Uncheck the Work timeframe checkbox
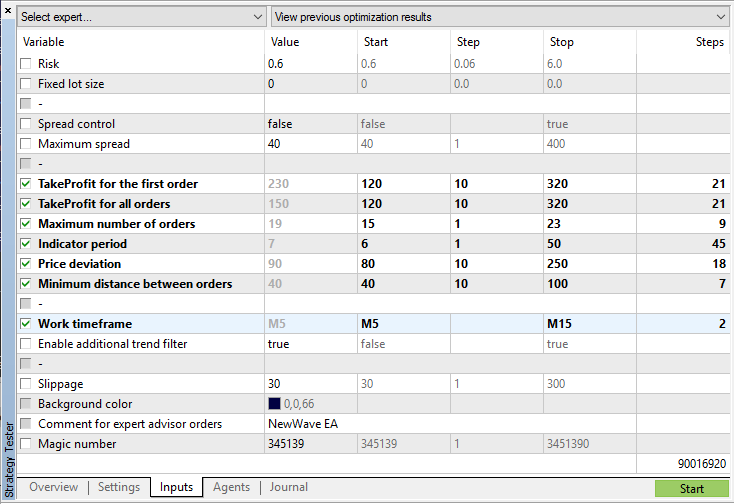 click(26, 323)
